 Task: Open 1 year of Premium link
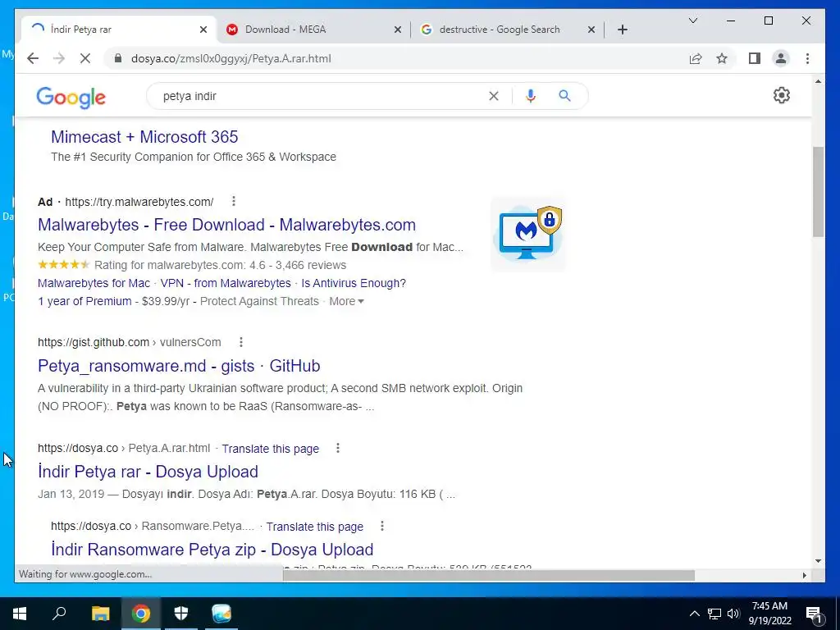[x=84, y=301]
